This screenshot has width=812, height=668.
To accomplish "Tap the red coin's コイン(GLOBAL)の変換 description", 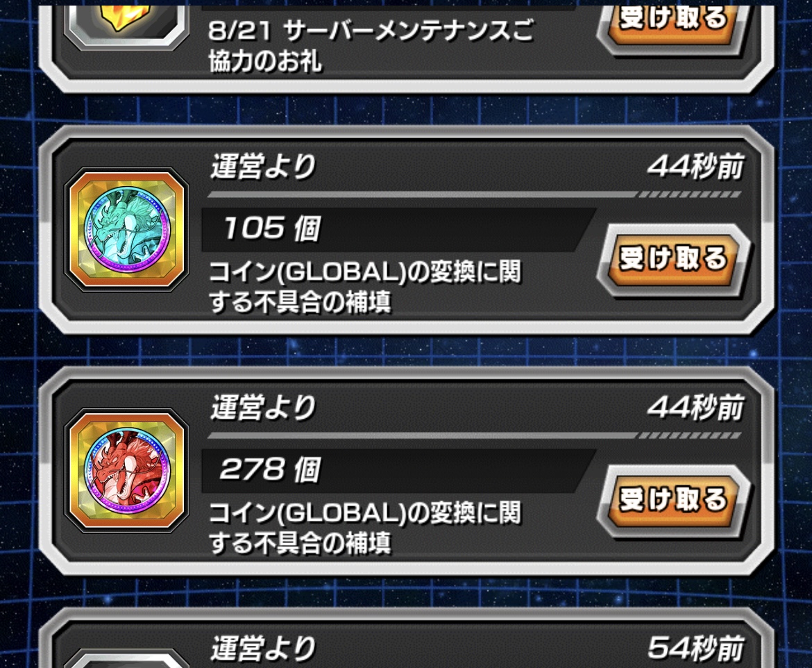I will (x=364, y=528).
